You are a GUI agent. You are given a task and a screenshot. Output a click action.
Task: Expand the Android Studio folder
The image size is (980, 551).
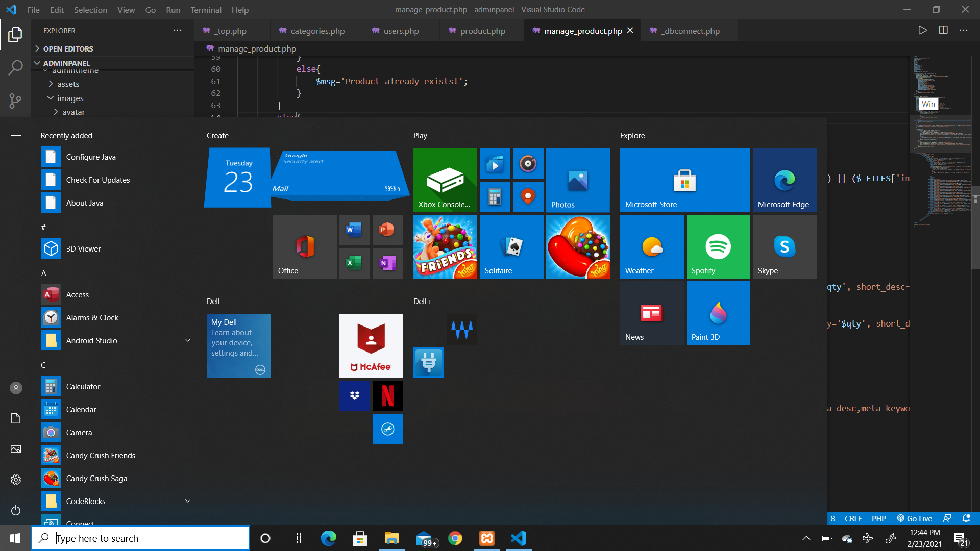[188, 340]
